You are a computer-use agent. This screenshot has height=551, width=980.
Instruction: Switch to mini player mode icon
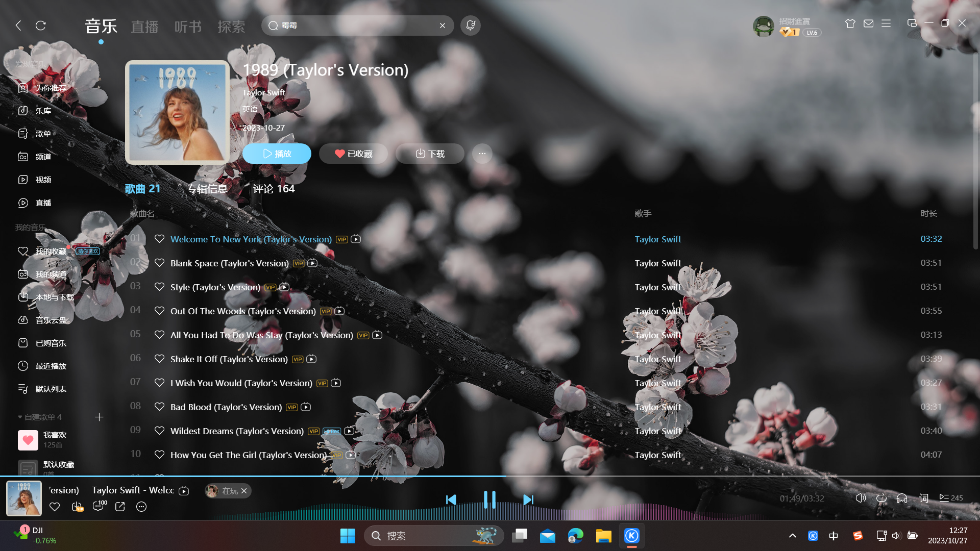click(912, 23)
